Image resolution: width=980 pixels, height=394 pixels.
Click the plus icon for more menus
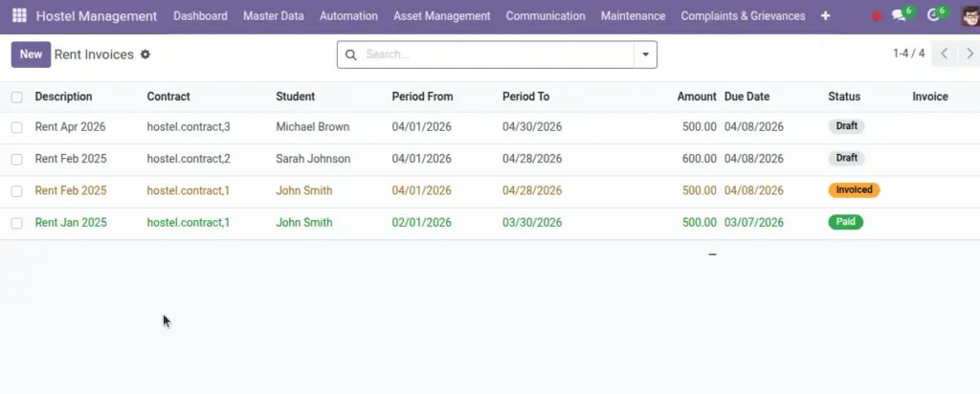pos(826,15)
